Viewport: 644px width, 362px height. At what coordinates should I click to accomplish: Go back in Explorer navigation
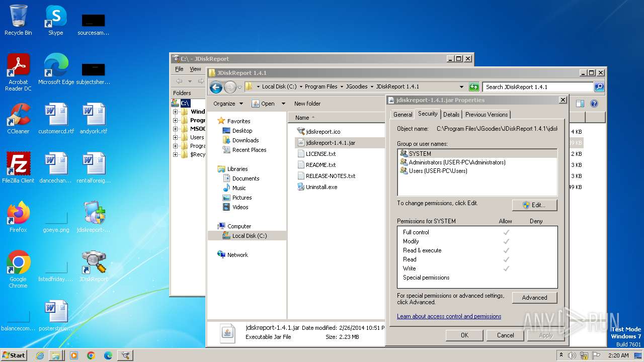216,87
